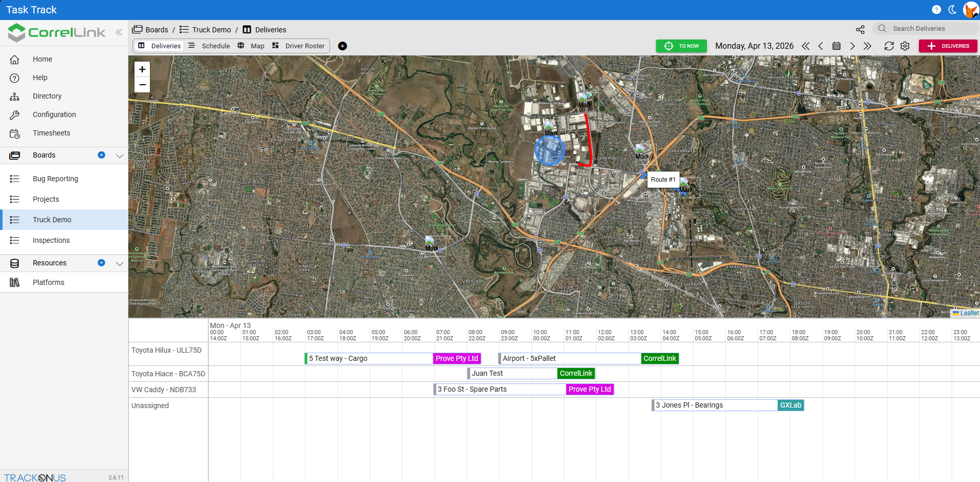The height and width of the screenshot is (482, 980).
Task: Select the Unassigned row label
Action: point(150,406)
